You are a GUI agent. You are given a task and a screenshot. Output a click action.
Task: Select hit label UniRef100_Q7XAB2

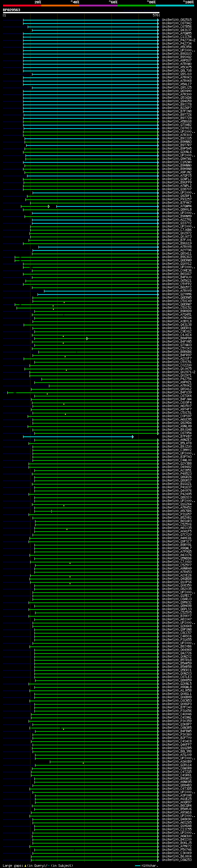(x=177, y=125)
